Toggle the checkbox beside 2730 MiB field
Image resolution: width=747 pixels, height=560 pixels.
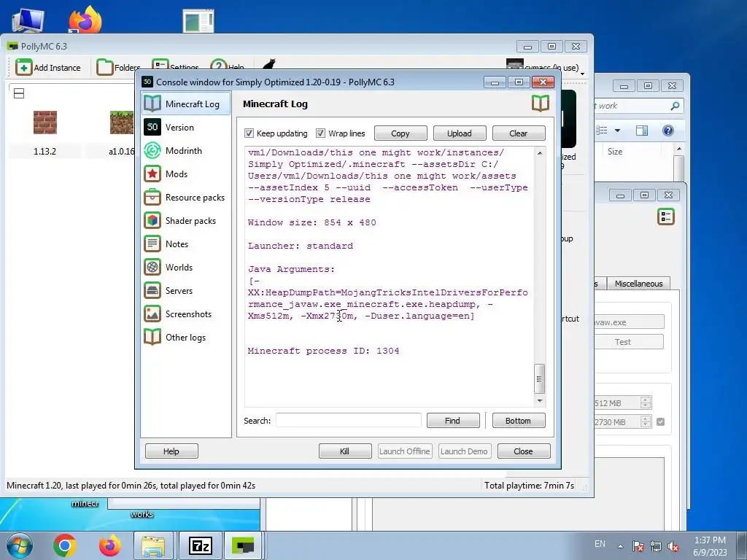coord(660,422)
